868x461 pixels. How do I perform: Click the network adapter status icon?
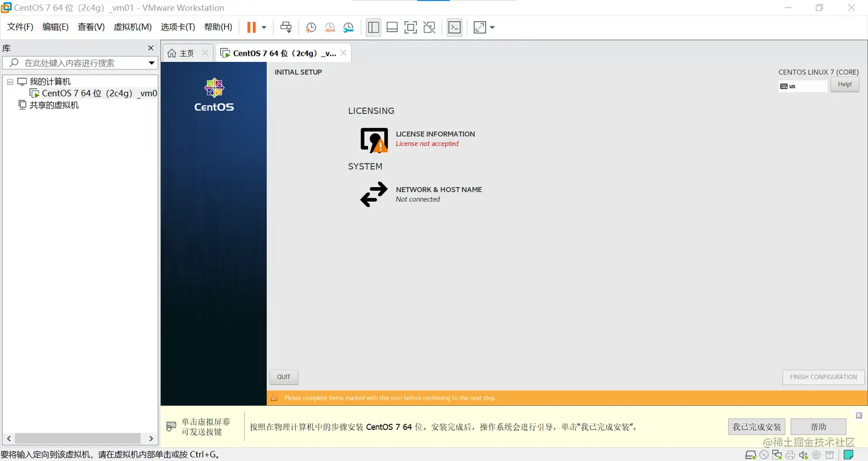777,455
